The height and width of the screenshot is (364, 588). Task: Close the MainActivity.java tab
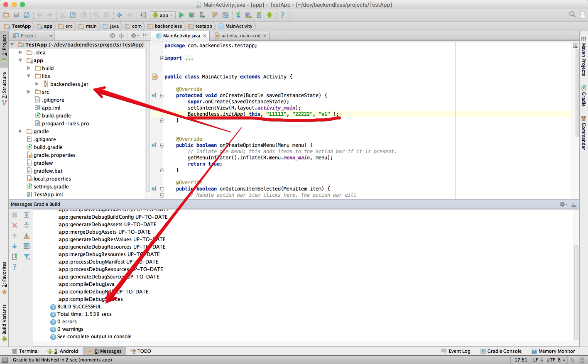coord(205,36)
